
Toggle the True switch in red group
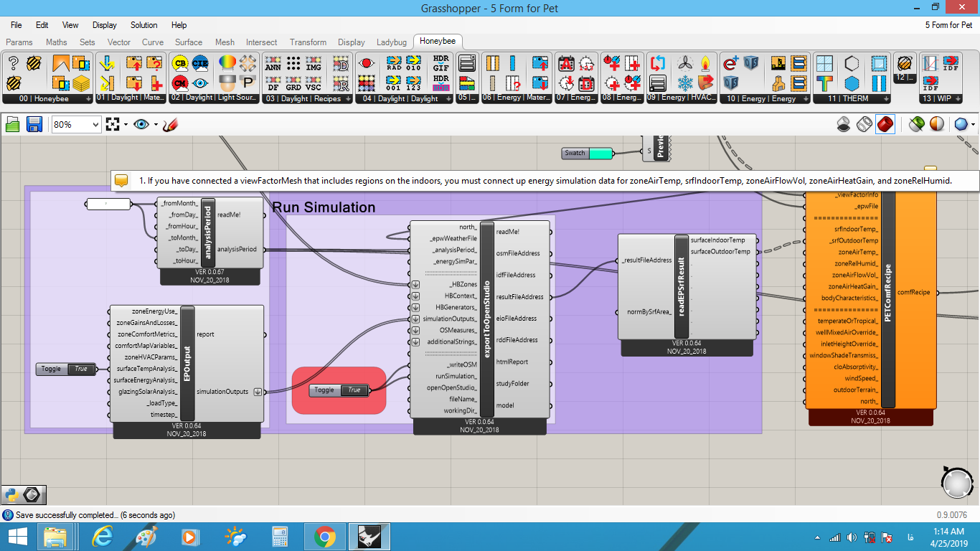(x=339, y=390)
